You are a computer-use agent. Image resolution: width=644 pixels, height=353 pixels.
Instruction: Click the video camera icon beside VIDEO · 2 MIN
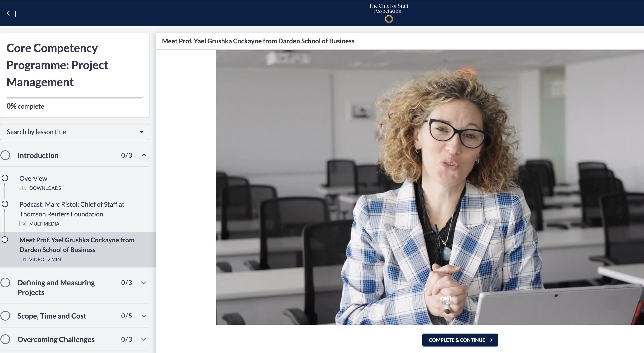click(x=22, y=260)
